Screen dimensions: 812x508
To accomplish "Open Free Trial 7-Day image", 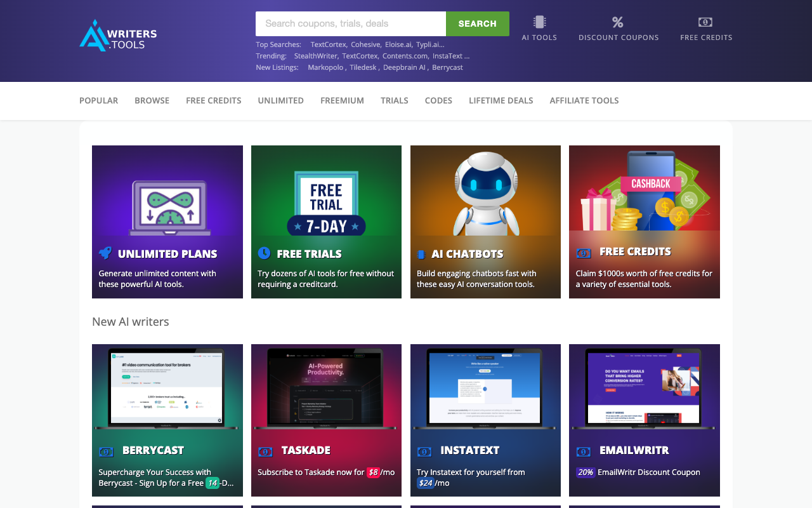I will [326, 190].
